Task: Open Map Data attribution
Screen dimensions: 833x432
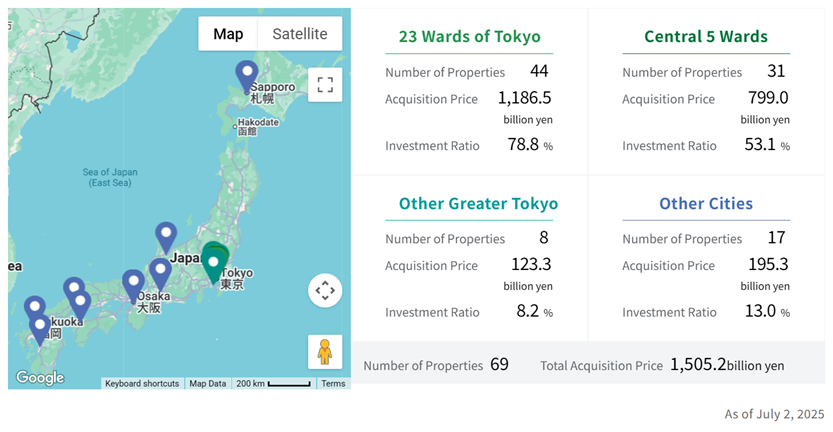Action: click(x=208, y=384)
